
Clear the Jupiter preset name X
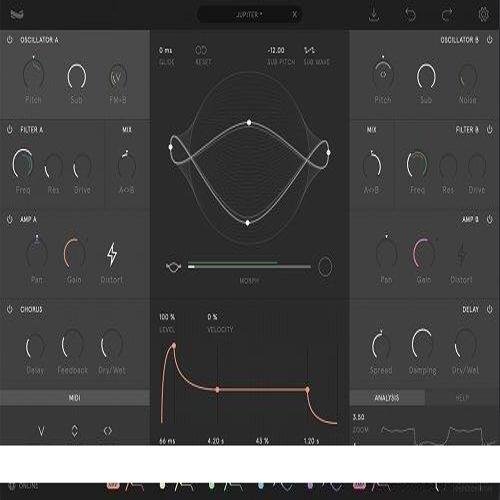click(x=295, y=15)
